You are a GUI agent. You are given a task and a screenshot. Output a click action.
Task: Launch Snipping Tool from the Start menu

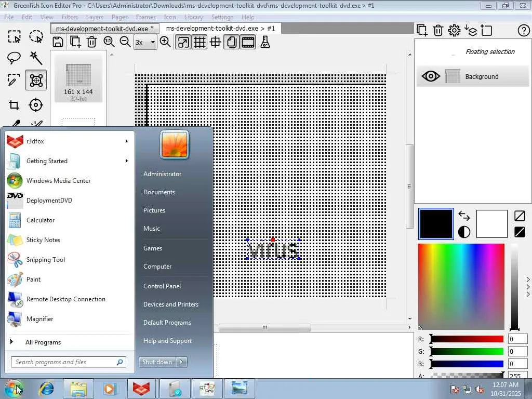point(70,260)
